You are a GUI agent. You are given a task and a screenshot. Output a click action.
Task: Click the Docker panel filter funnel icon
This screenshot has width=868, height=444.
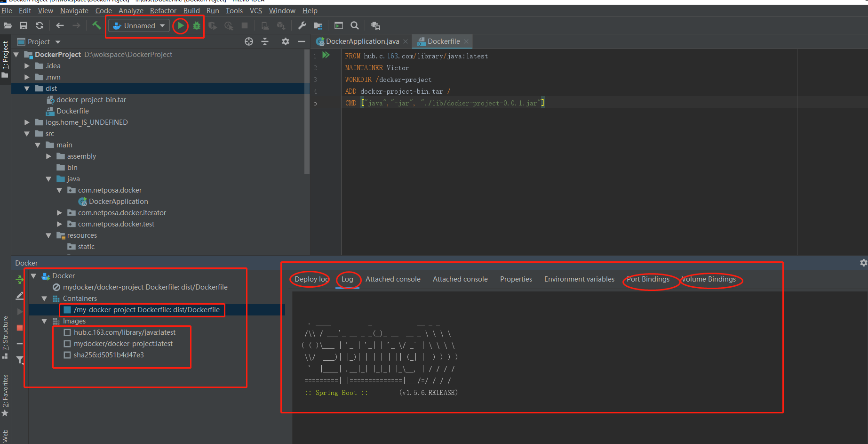[x=20, y=360]
